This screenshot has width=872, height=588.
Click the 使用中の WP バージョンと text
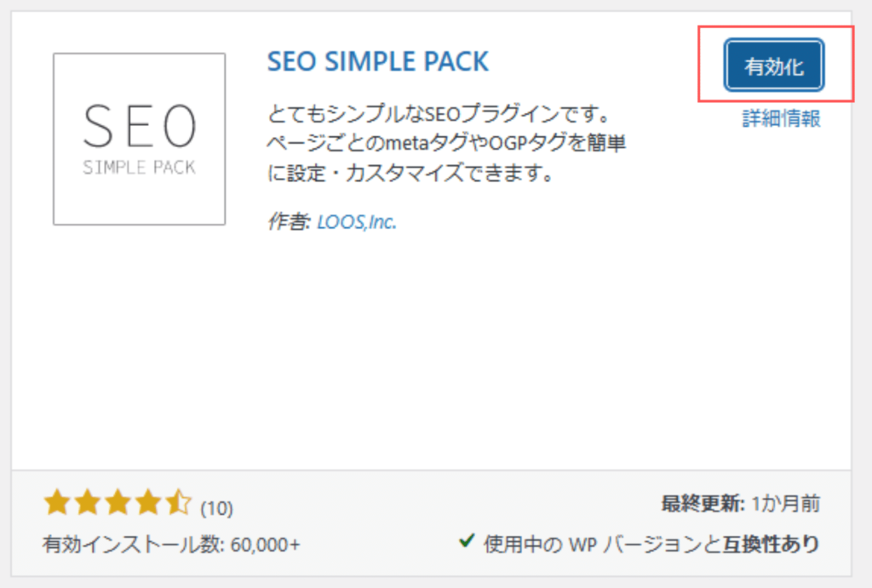point(602,544)
